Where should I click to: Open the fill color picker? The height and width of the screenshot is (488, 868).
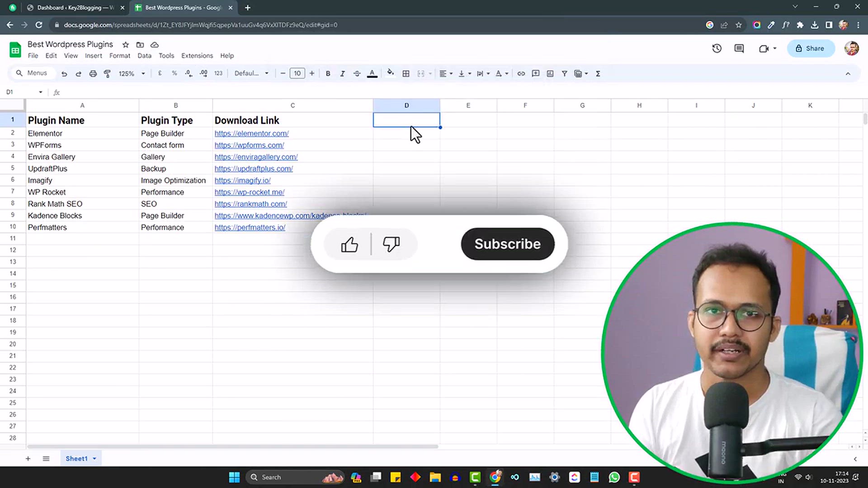pyautogui.click(x=391, y=73)
